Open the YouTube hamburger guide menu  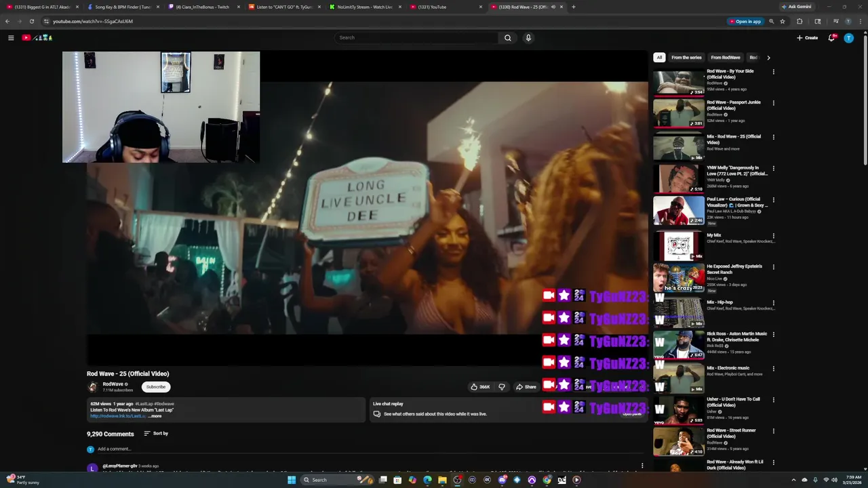pyautogui.click(x=11, y=38)
